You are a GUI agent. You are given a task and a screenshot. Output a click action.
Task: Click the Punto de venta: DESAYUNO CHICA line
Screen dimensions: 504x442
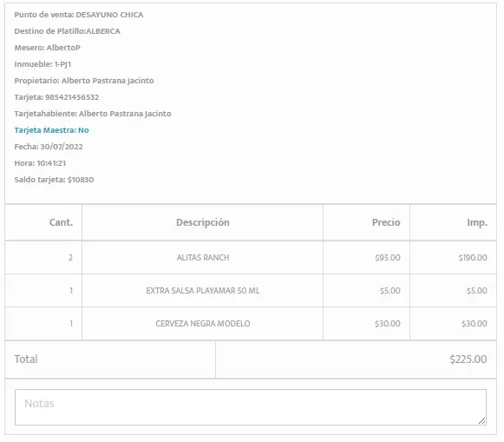point(79,15)
